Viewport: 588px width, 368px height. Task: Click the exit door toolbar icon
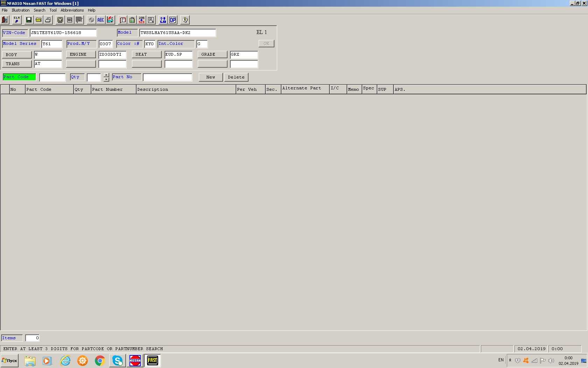pos(5,20)
